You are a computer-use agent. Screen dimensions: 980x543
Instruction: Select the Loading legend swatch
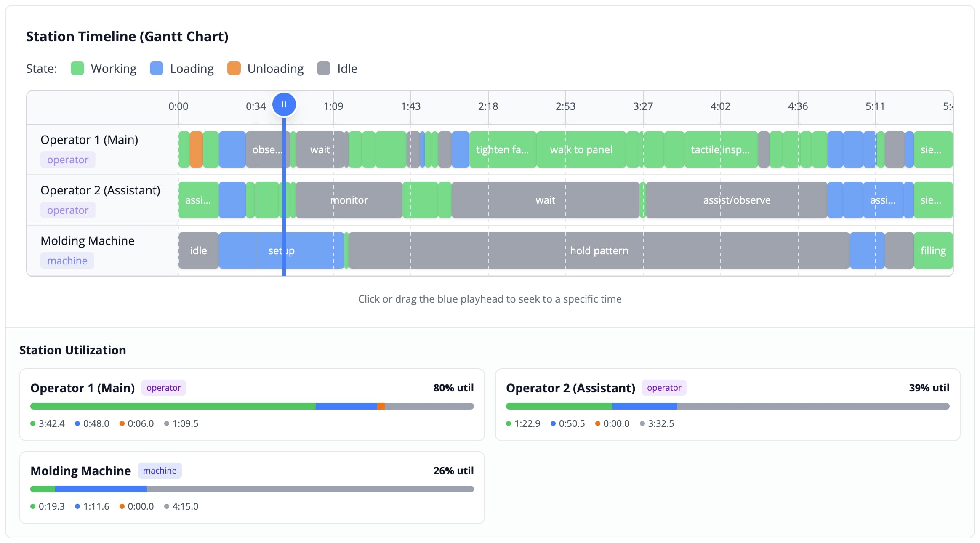tap(156, 68)
